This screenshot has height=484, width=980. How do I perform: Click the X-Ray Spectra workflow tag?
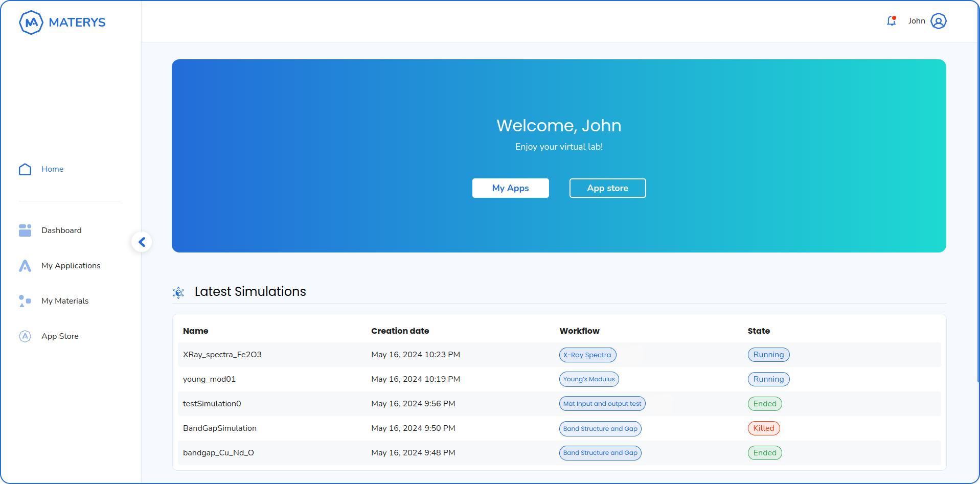(587, 355)
